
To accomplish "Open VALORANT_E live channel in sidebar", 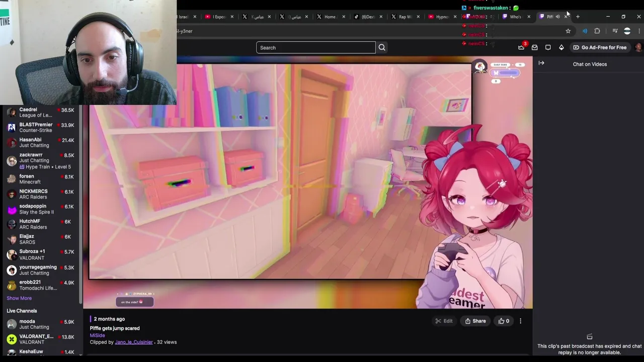I will (41, 339).
